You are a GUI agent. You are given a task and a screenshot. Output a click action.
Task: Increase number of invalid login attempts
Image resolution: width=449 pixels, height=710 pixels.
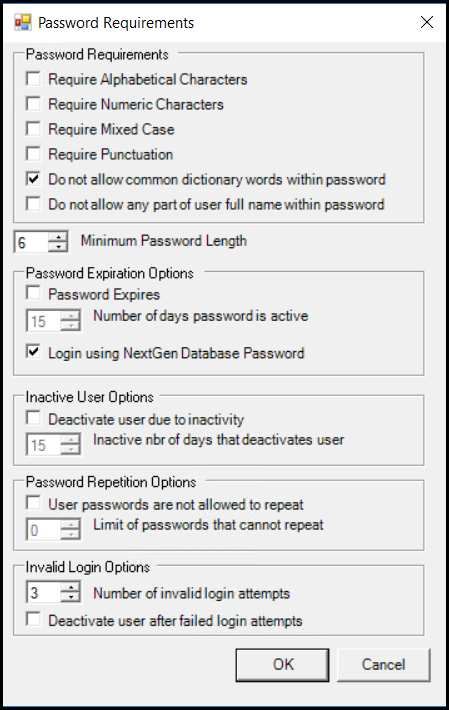[70, 587]
